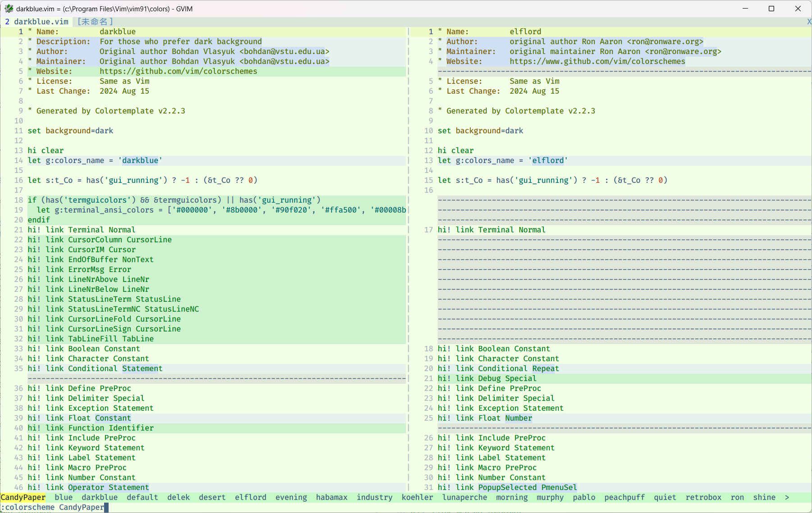Select koehler in the completion bar

point(417,497)
